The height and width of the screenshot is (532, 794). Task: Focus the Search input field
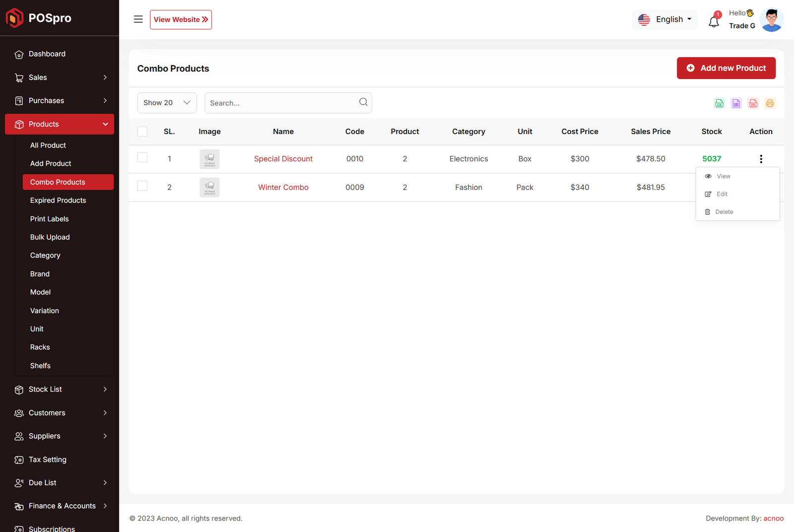[x=280, y=103]
